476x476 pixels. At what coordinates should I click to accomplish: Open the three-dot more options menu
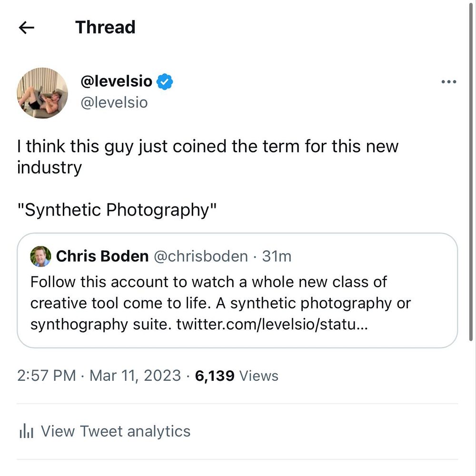448,82
